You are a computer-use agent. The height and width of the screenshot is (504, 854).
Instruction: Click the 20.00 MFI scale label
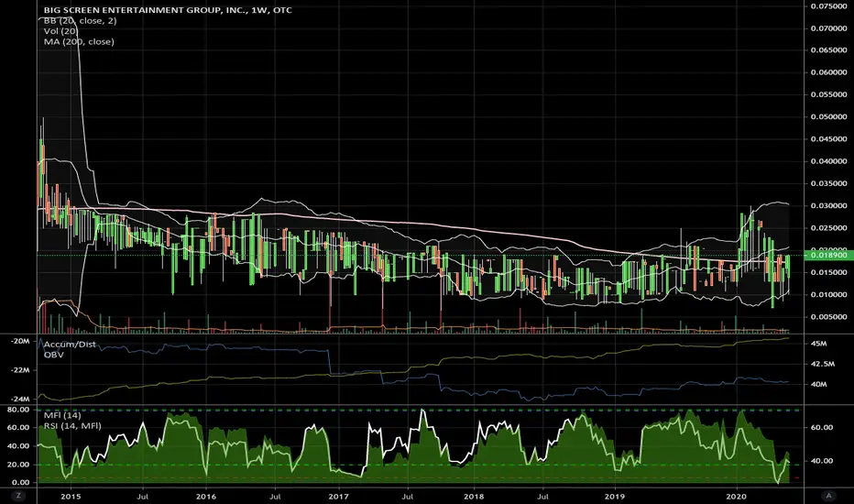[18, 465]
